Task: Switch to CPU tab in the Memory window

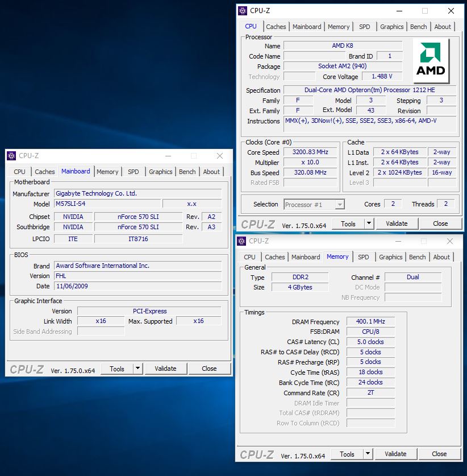Action: (x=249, y=257)
